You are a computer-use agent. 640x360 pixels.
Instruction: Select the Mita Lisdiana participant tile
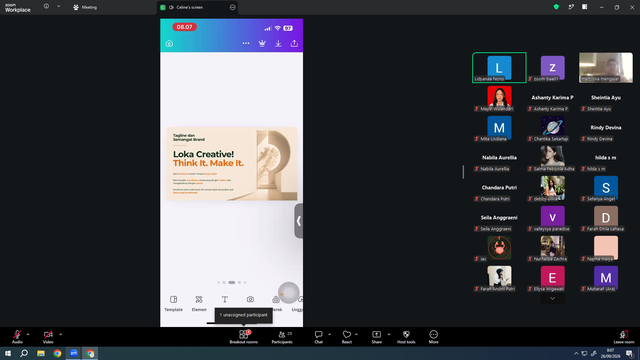pos(499,128)
